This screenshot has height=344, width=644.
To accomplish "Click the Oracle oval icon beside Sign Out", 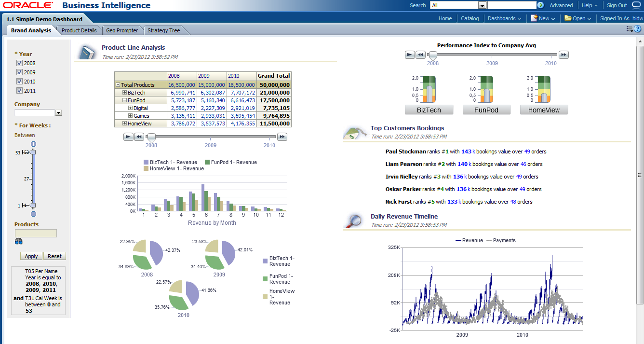I will coord(637,5).
